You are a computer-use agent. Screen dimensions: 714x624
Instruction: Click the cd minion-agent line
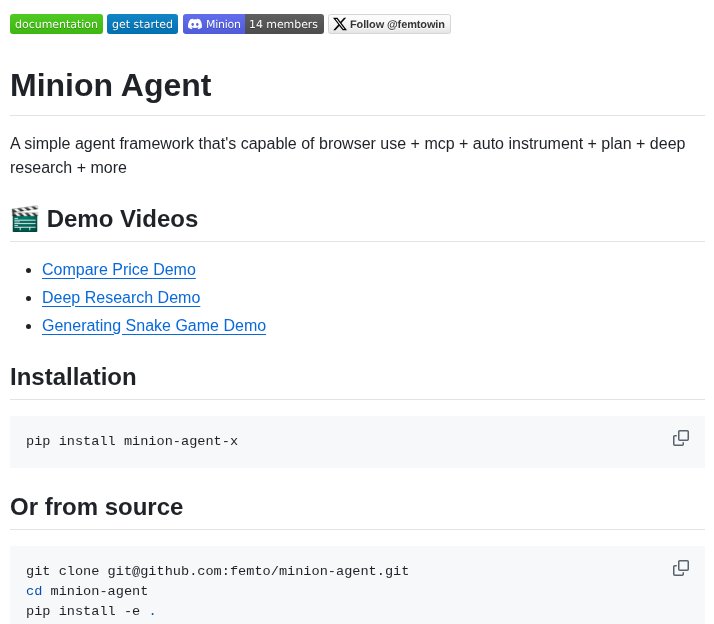pos(87,591)
